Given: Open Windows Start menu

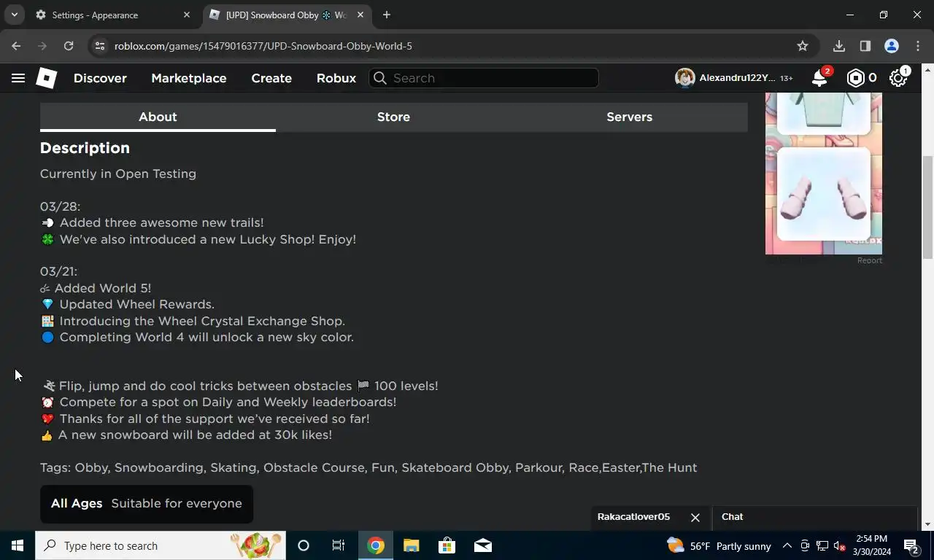Looking at the screenshot, I should (x=18, y=545).
